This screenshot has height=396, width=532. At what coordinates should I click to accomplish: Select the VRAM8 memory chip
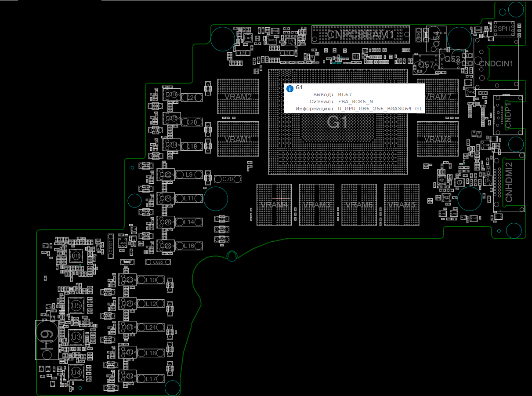[438, 139]
